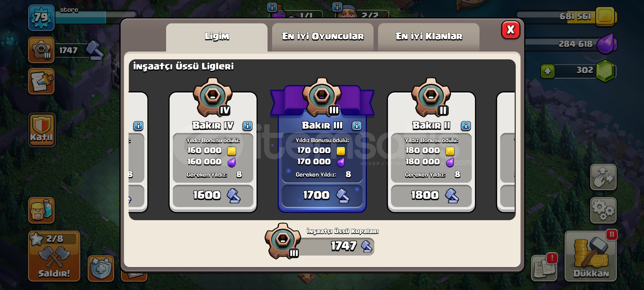Open the battle log scroll icon
The width and height of the screenshot is (644, 290).
pos(41,81)
